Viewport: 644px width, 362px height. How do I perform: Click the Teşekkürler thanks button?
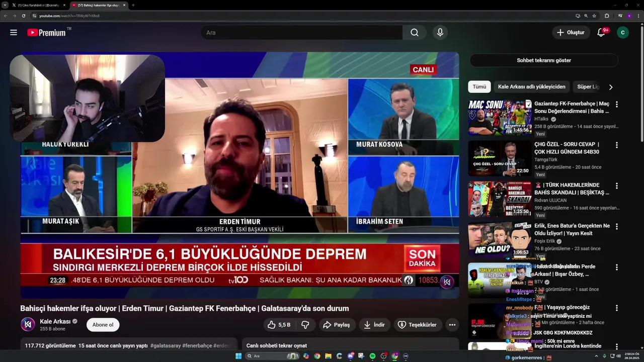point(418,325)
